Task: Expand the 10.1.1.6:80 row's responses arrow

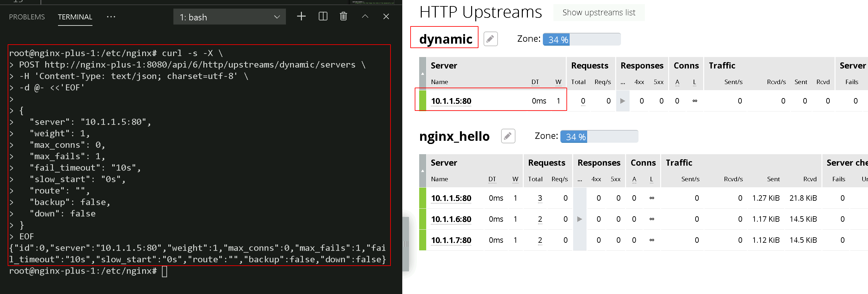Action: tap(580, 219)
